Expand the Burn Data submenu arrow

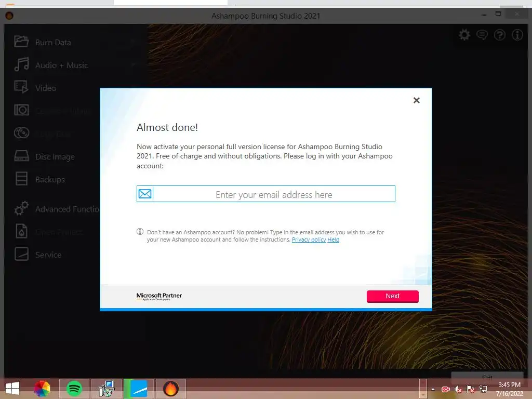tap(134, 42)
